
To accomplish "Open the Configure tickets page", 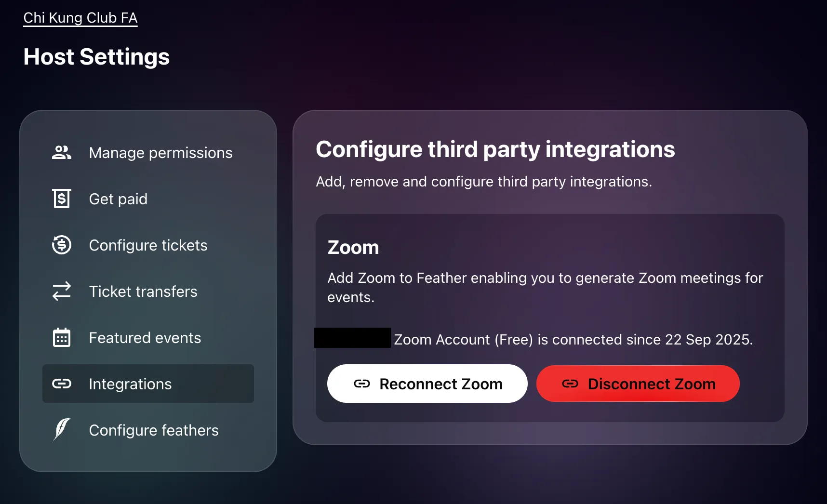I will (x=148, y=245).
